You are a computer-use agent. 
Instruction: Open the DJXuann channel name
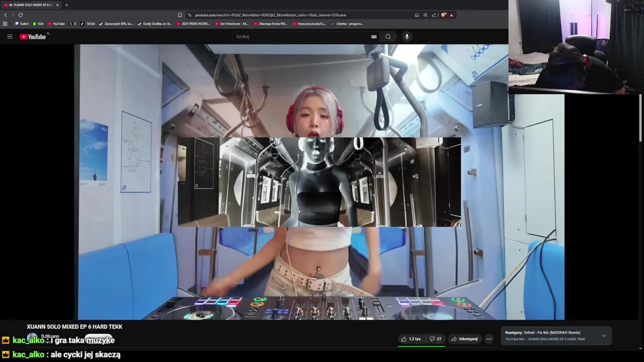(50, 336)
